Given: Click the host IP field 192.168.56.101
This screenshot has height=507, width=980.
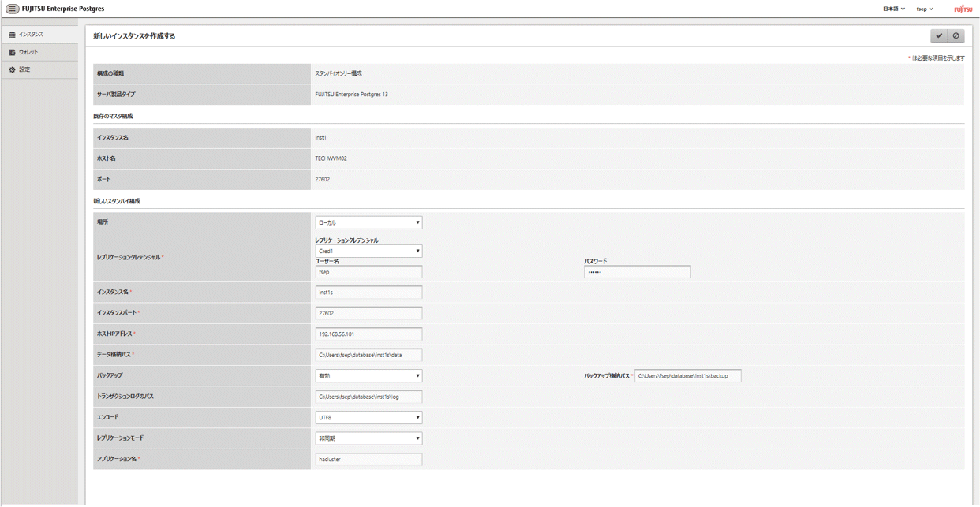Looking at the screenshot, I should tap(368, 334).
